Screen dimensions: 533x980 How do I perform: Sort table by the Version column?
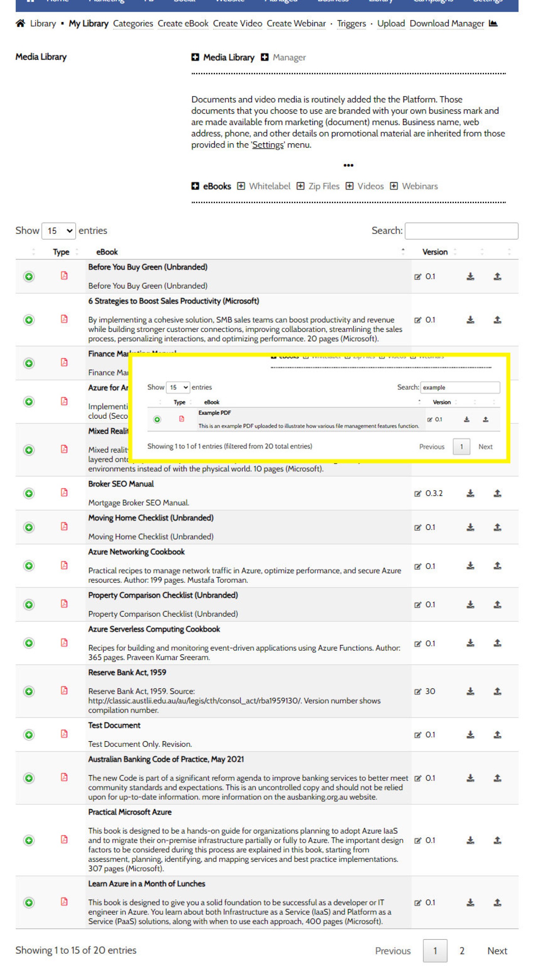435,252
